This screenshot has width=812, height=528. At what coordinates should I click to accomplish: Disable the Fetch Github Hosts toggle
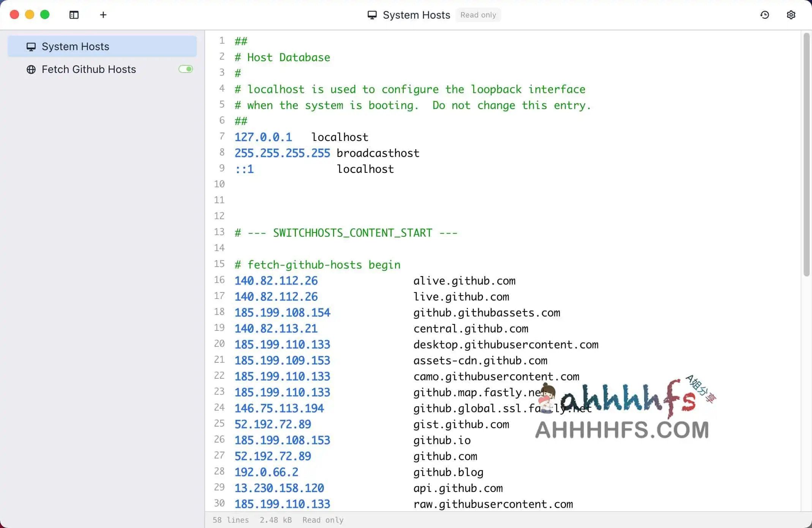point(186,69)
